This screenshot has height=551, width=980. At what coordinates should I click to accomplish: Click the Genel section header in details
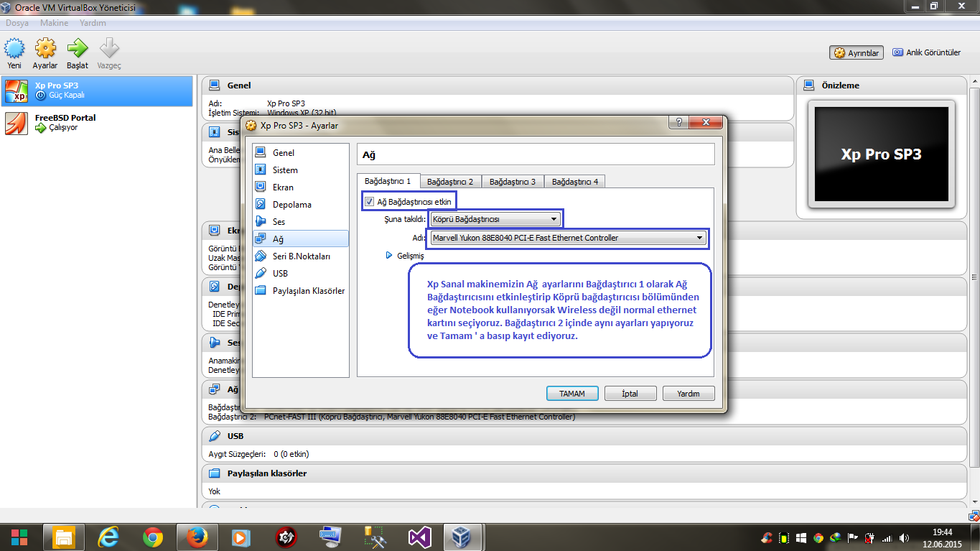(498, 85)
